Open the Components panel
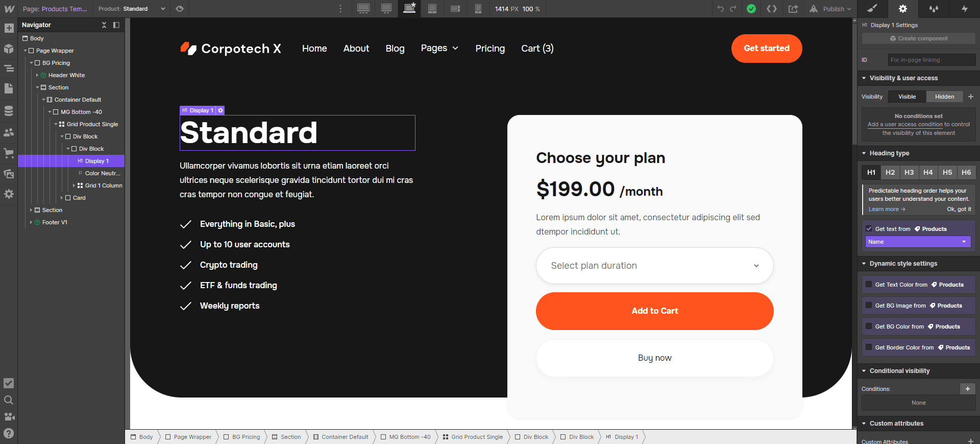Screen dimensions: 980x444 point(9,49)
